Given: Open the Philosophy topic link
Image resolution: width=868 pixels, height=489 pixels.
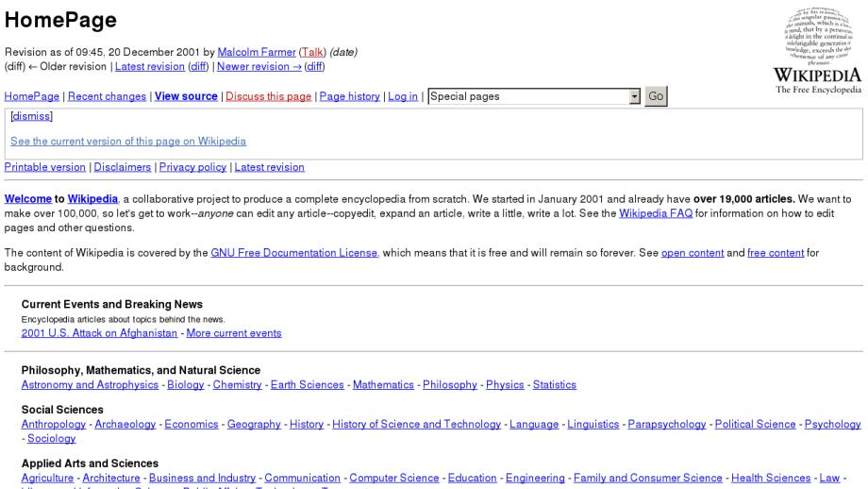Looking at the screenshot, I should click(x=450, y=384).
